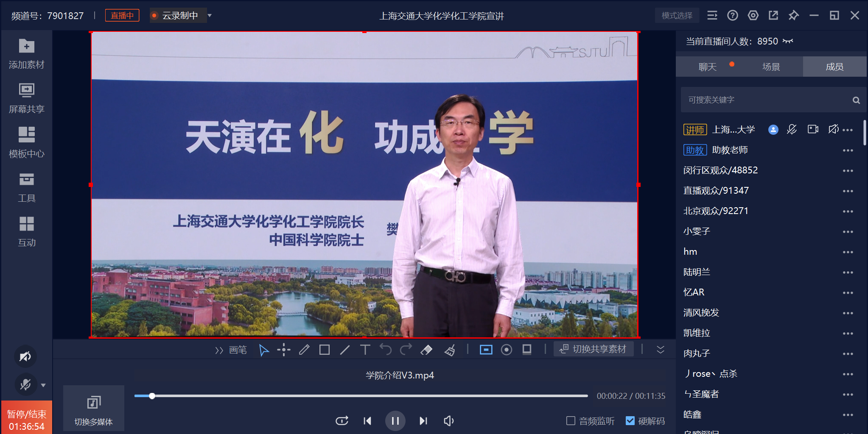
Task: Expand microphone options arrow in left sidebar
Action: [43, 385]
